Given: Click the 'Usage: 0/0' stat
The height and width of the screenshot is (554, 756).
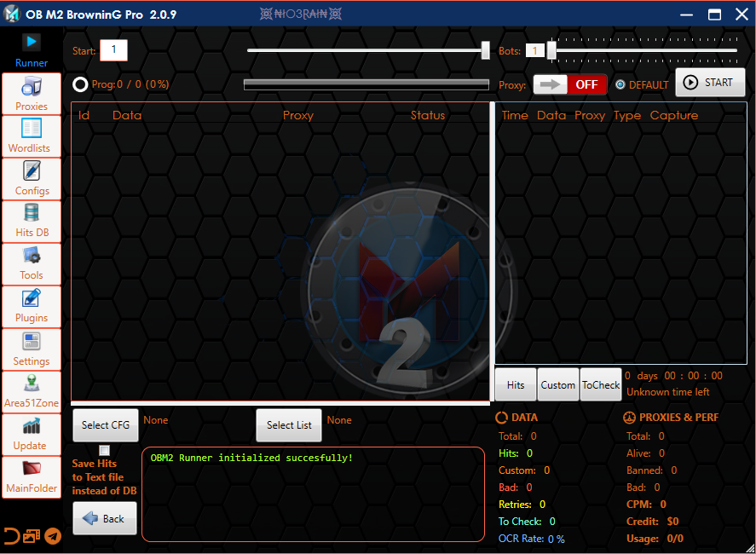Looking at the screenshot, I should (x=655, y=539).
